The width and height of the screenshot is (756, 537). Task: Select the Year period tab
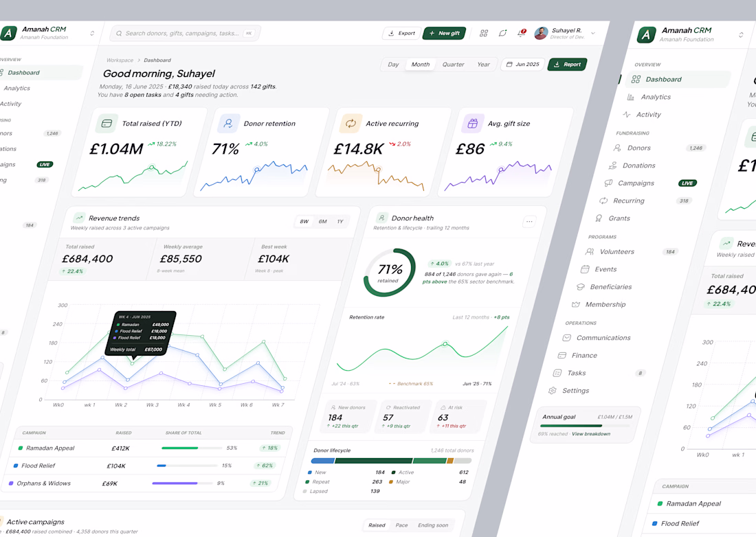pos(484,65)
